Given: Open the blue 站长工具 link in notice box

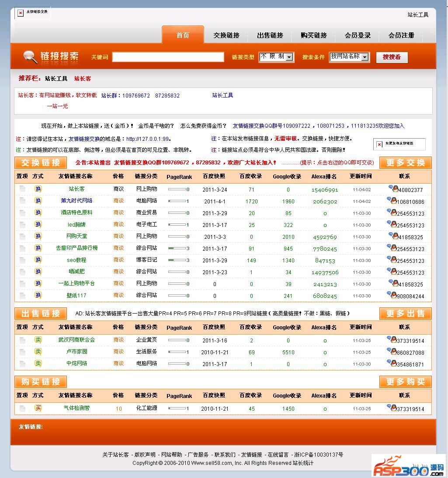Looking at the screenshot, I should (x=222, y=95).
